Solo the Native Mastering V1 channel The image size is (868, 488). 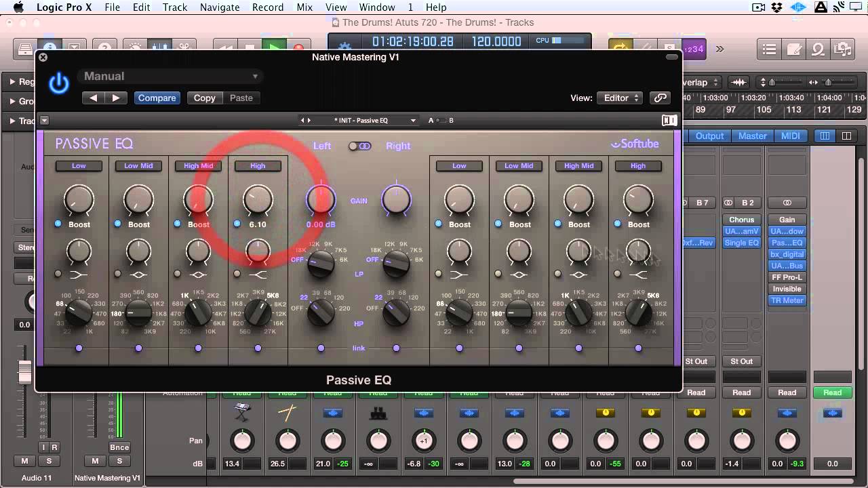click(x=119, y=461)
